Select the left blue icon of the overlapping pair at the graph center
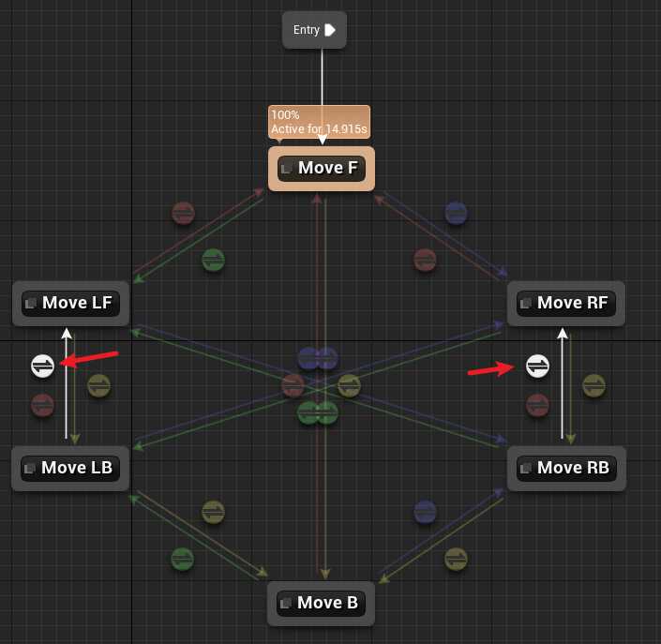Viewport: 661px width, 644px height. click(x=308, y=359)
